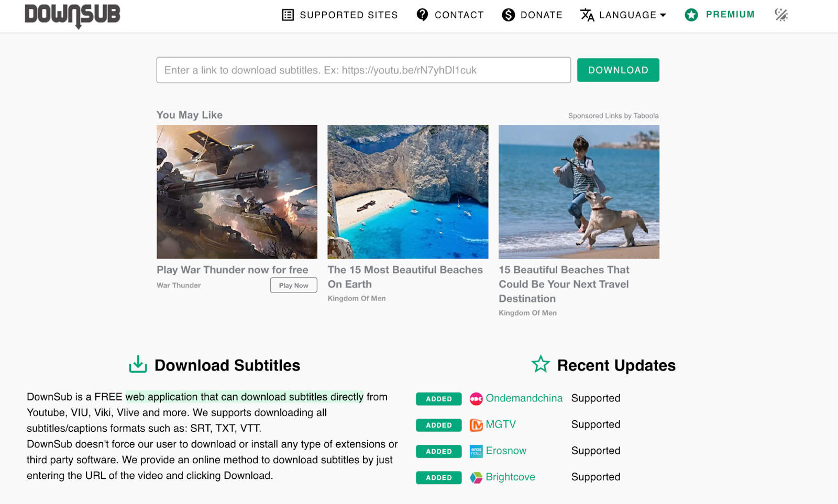Screen dimensions: 838x504
Task: Open the Brightcove link
Action: tap(510, 477)
